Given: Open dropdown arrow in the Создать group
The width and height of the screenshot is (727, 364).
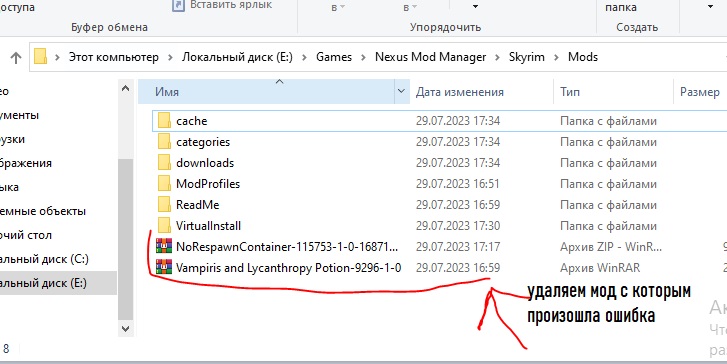Looking at the screenshot, I should (710, 7).
